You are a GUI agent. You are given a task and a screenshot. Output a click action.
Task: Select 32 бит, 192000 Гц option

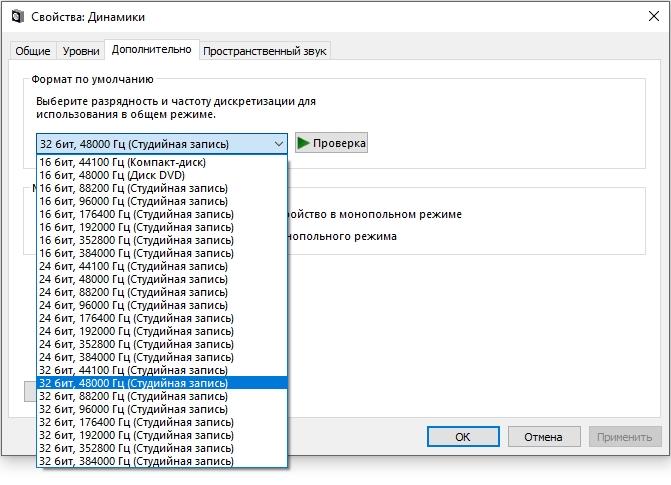(162, 435)
